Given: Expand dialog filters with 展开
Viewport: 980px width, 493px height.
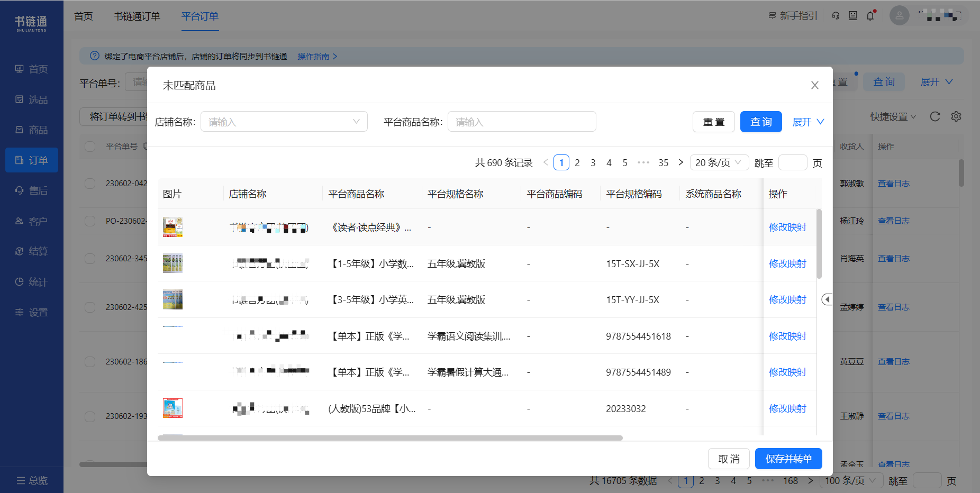Looking at the screenshot, I should [x=808, y=122].
